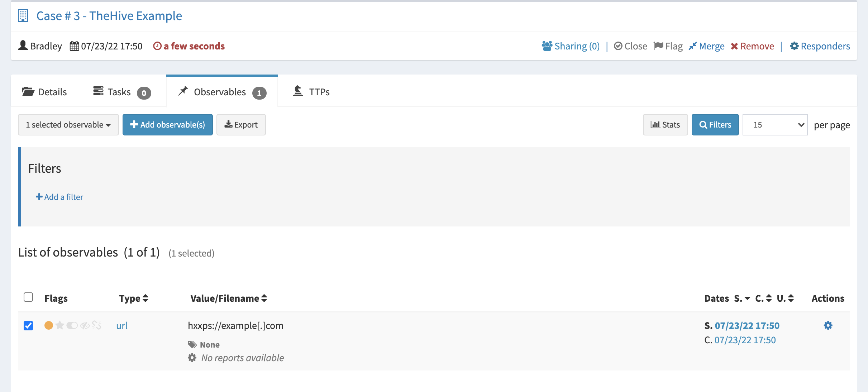Click the red X Remove icon

[735, 46]
